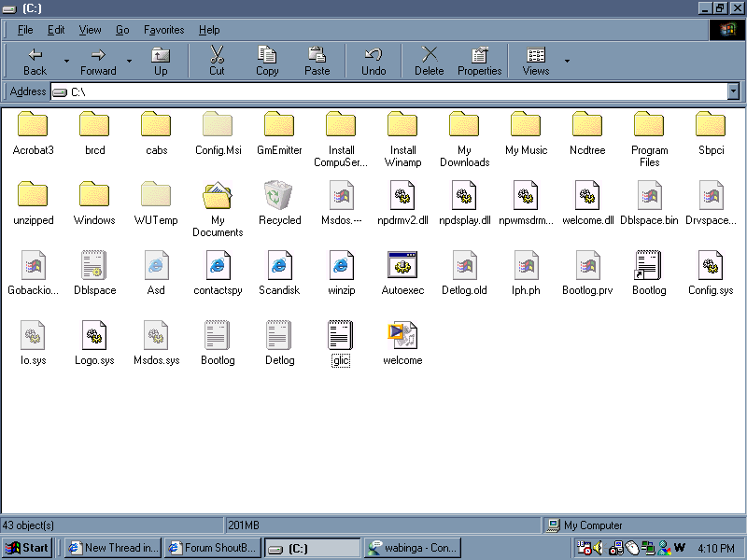Select the welcome media file icon
This screenshot has width=747, height=560.
tap(402, 337)
